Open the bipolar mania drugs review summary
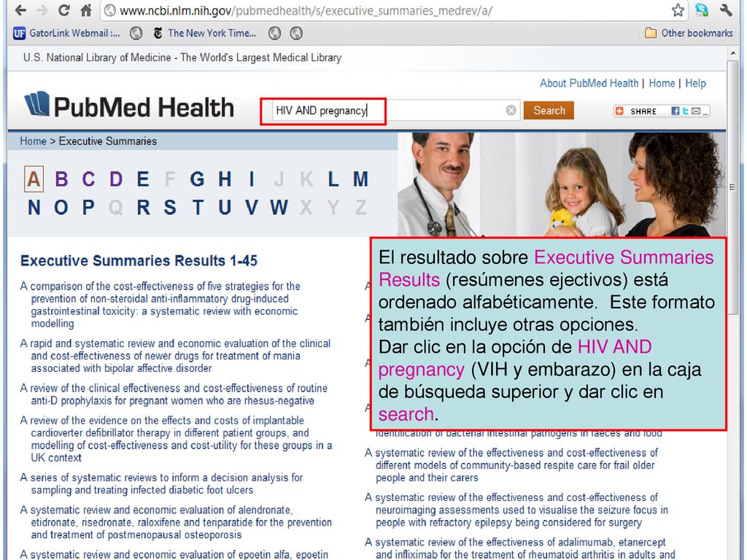The image size is (747, 560). [175, 356]
